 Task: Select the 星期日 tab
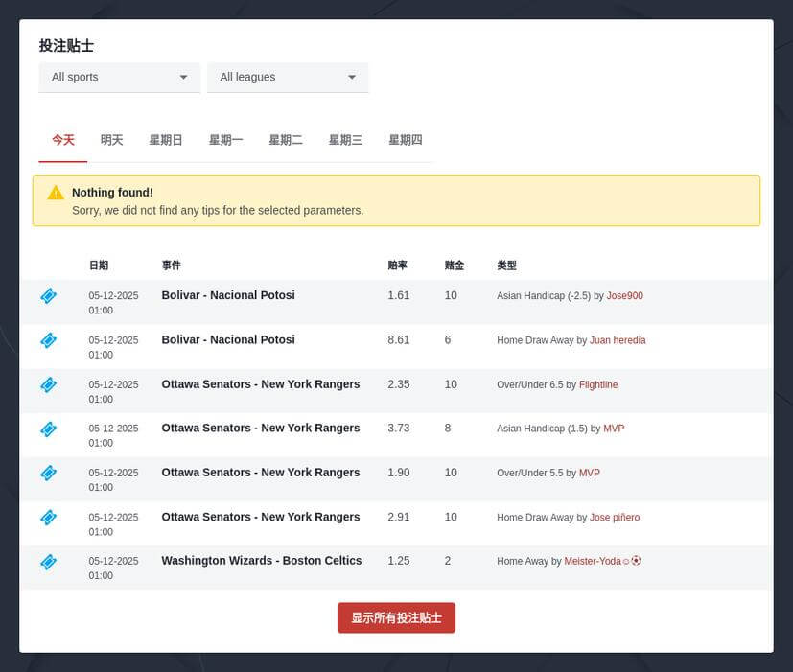(167, 139)
